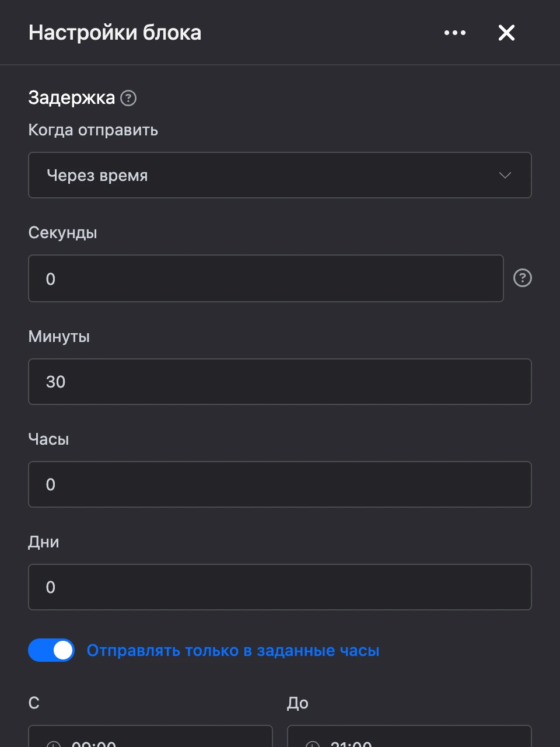Click the help icon next to seconds field
This screenshot has height=747, width=560.
pyautogui.click(x=523, y=278)
